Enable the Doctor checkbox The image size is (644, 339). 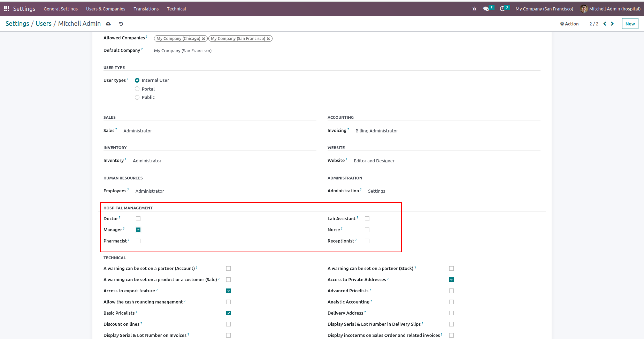(x=138, y=219)
